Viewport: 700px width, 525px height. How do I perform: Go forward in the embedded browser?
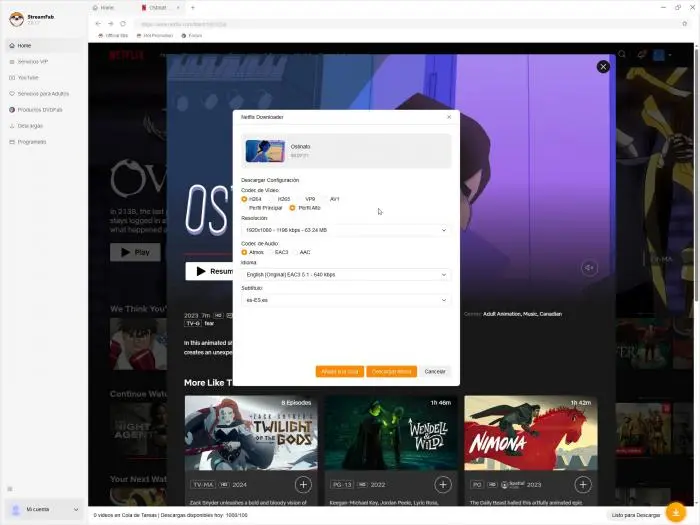(111, 24)
